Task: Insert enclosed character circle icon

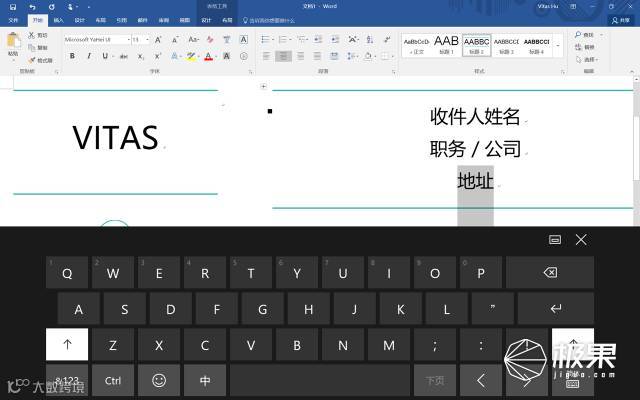Action: [x=244, y=56]
